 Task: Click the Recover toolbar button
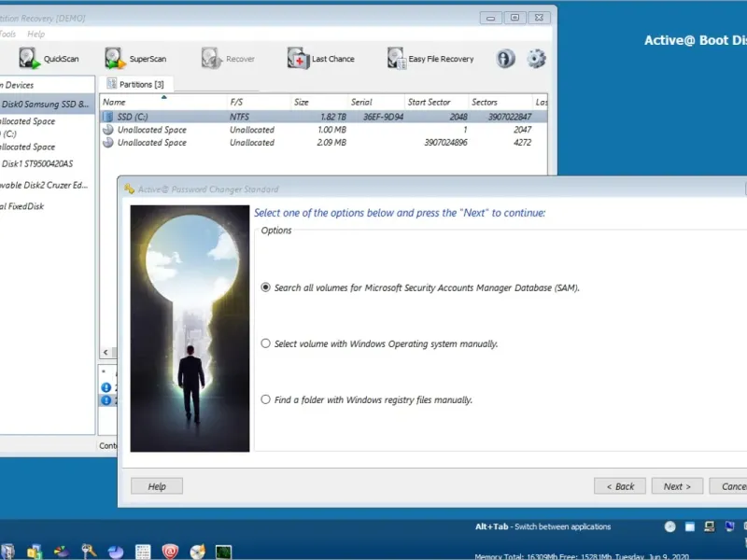(x=228, y=59)
